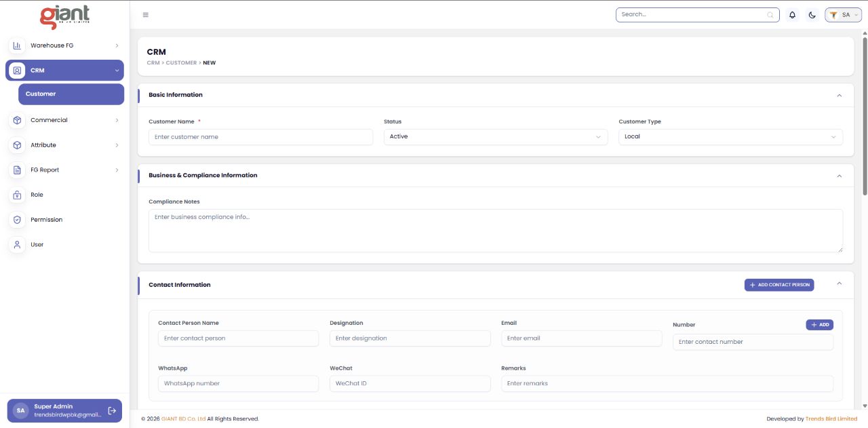
Task: Click the logout icon beside Super Admin
Action: (112, 410)
